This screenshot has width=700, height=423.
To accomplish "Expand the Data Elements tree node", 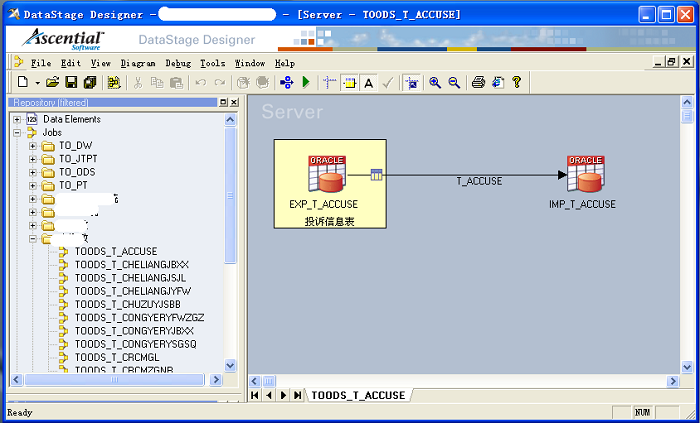I will [17, 120].
